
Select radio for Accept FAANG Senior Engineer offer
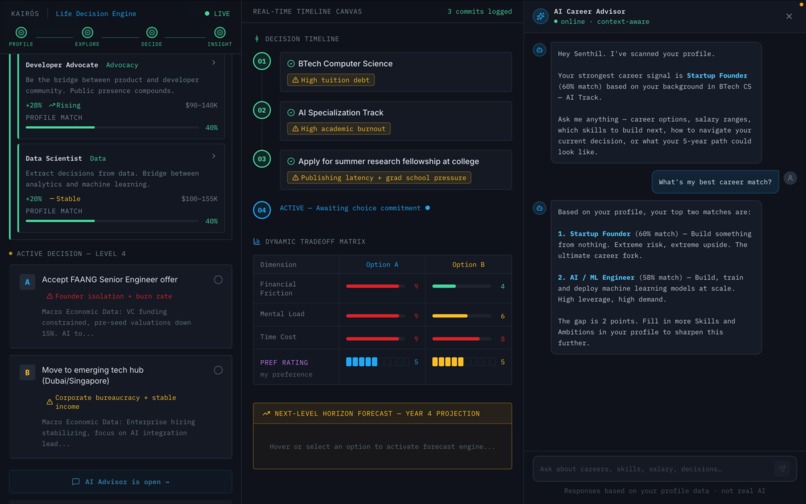[218, 280]
